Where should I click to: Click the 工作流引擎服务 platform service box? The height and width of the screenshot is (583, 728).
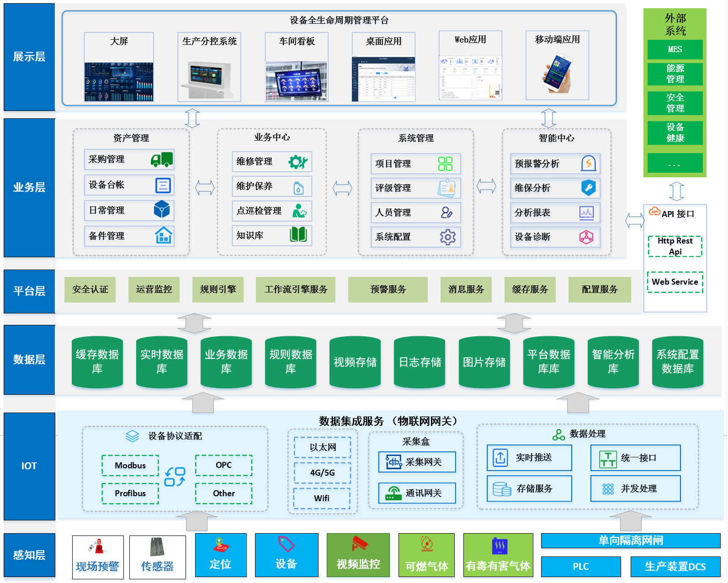(296, 289)
